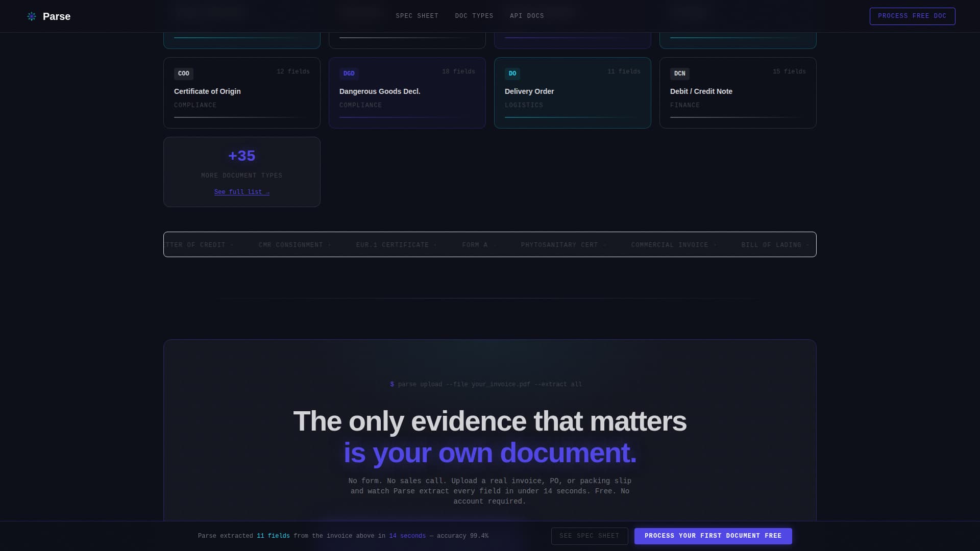980x551 pixels.
Task: Select the COO badge
Action: [x=184, y=73]
